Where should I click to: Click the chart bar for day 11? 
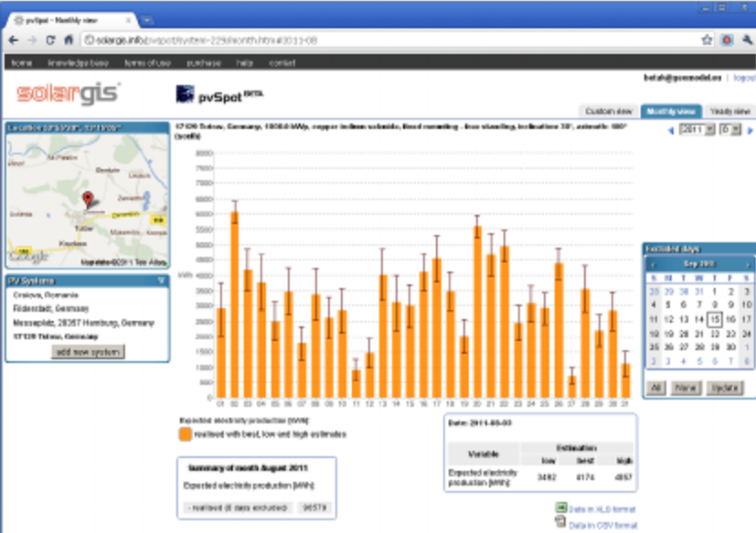[356, 384]
